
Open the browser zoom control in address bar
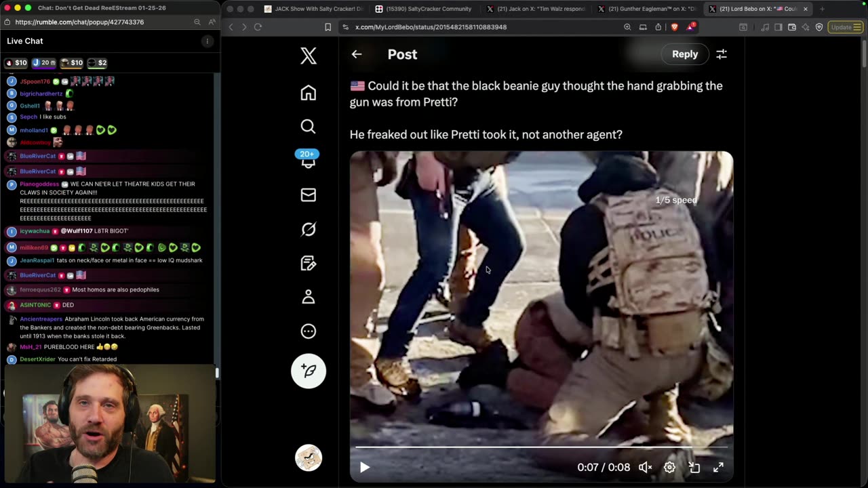coord(627,27)
